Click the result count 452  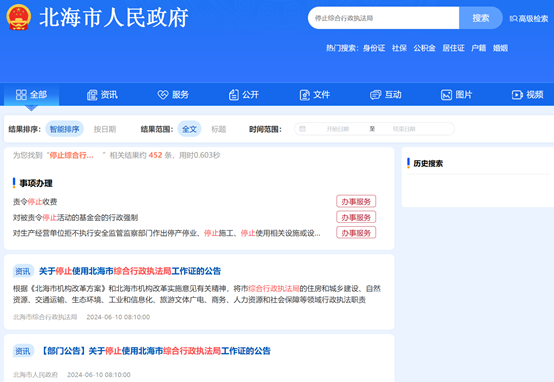point(155,155)
